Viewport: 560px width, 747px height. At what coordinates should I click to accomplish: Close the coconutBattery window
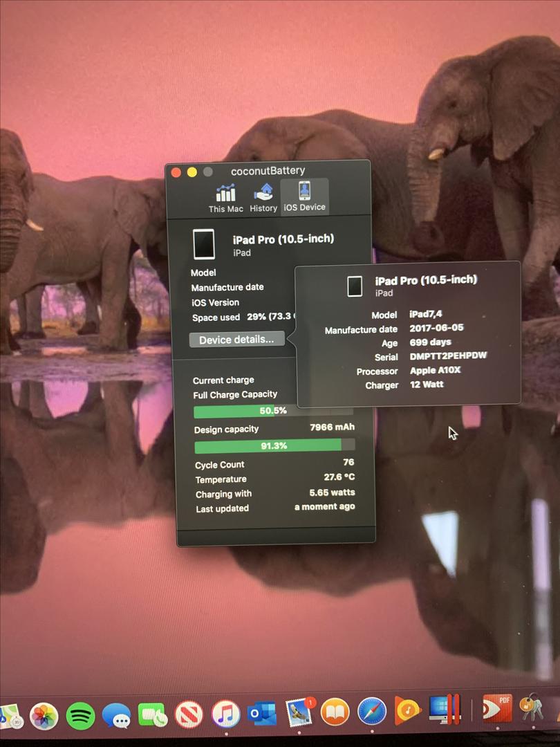click(176, 172)
